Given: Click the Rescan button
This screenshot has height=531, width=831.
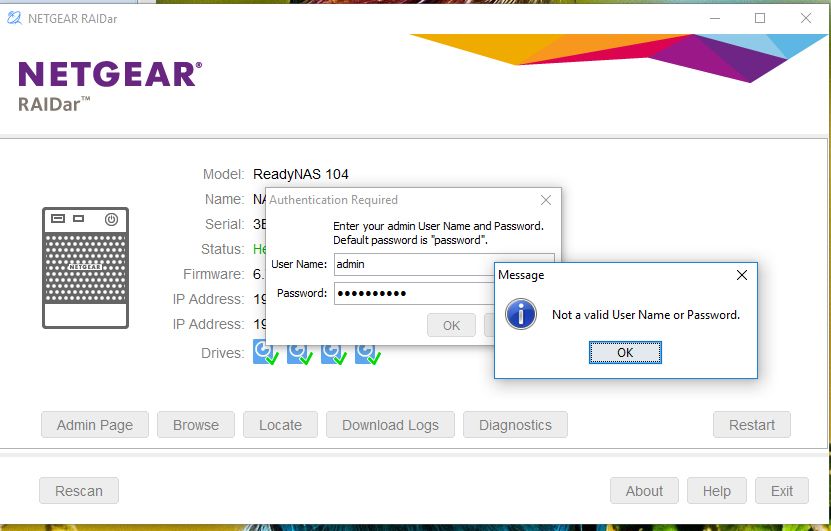Looking at the screenshot, I should click(79, 491).
